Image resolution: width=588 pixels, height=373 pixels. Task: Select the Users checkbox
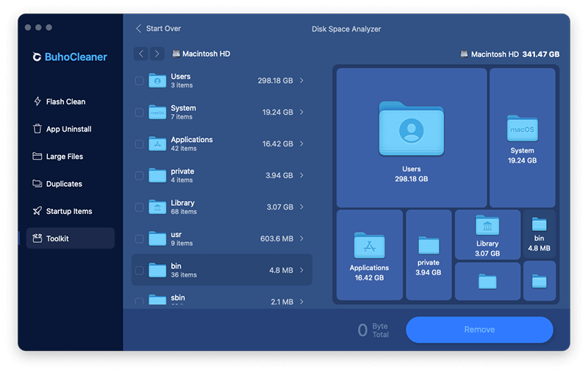click(x=139, y=81)
